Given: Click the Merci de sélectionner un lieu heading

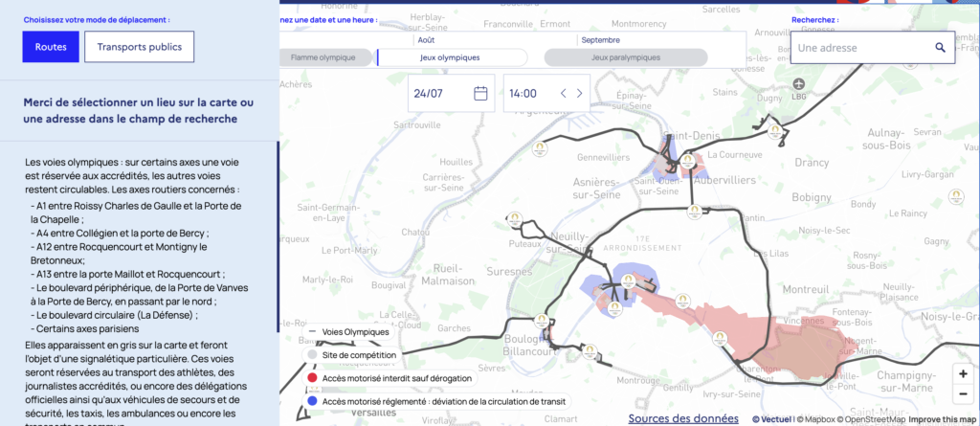Looking at the screenshot, I should (139, 111).
